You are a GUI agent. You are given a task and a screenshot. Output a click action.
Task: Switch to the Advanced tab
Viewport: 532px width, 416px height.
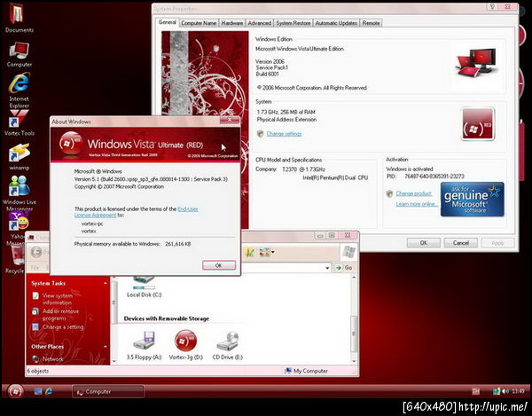pyautogui.click(x=259, y=23)
